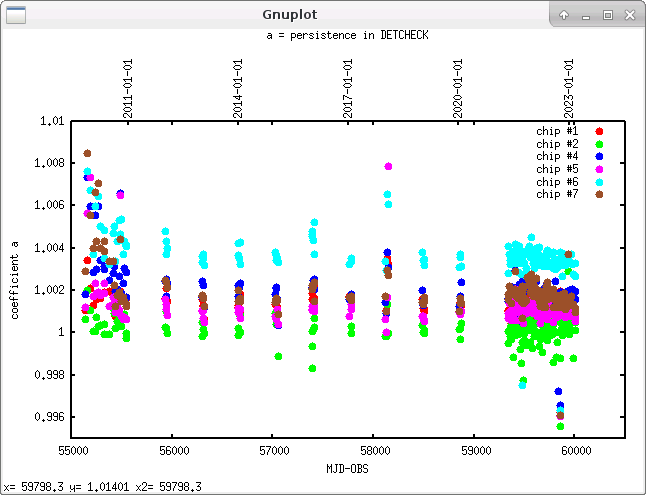Viewport: 646px width, 495px height.
Task: Click the 58000 x-axis tick label
Action: pyautogui.click(x=373, y=451)
